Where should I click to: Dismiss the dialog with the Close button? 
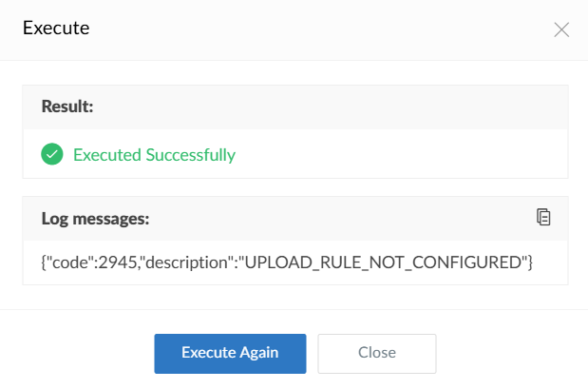pyautogui.click(x=376, y=353)
